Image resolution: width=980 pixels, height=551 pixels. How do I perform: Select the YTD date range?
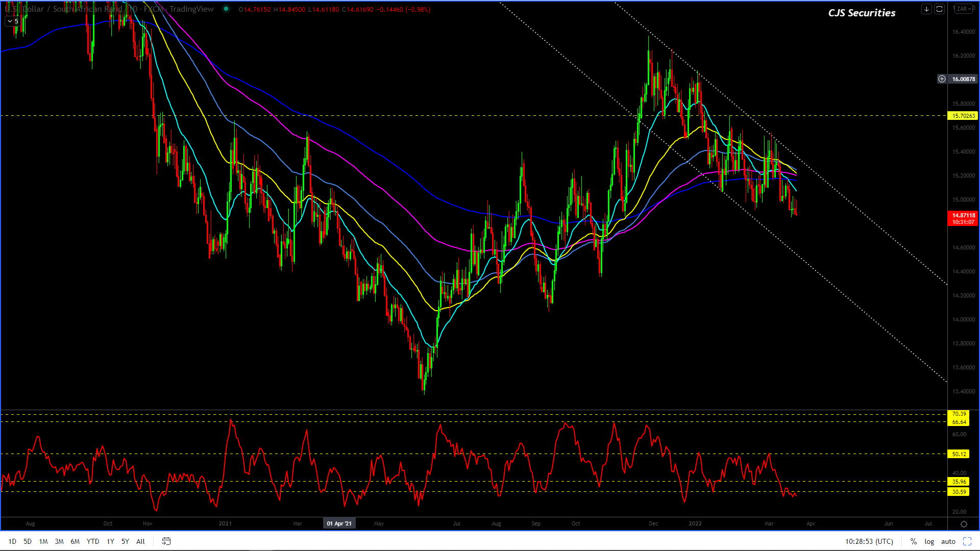coord(93,541)
